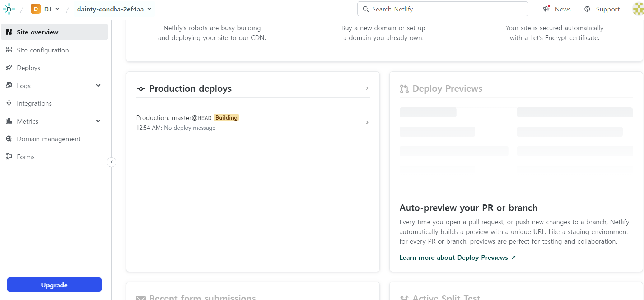
Task: Click 'Buy a new domain or set up' text
Action: 383,28
